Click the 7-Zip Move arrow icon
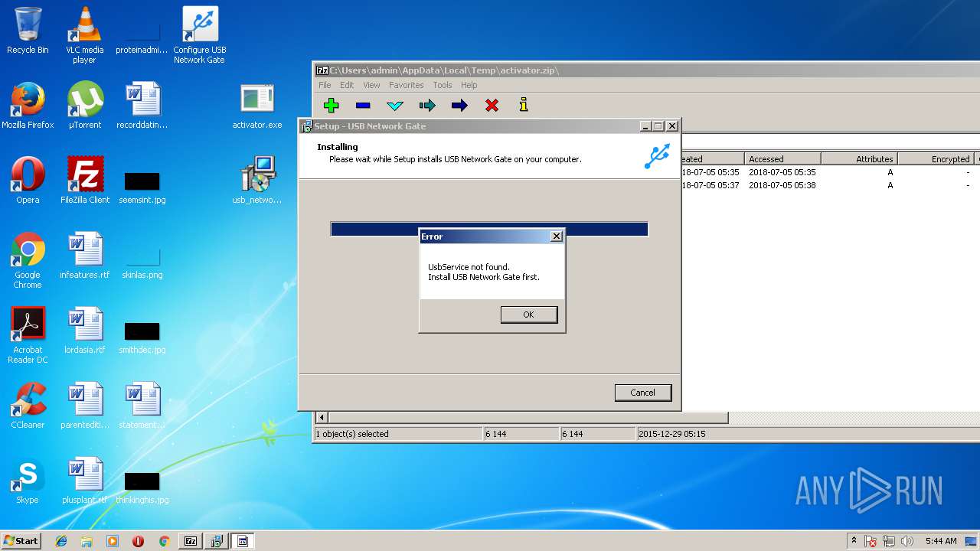This screenshot has height=551, width=980. 459,106
